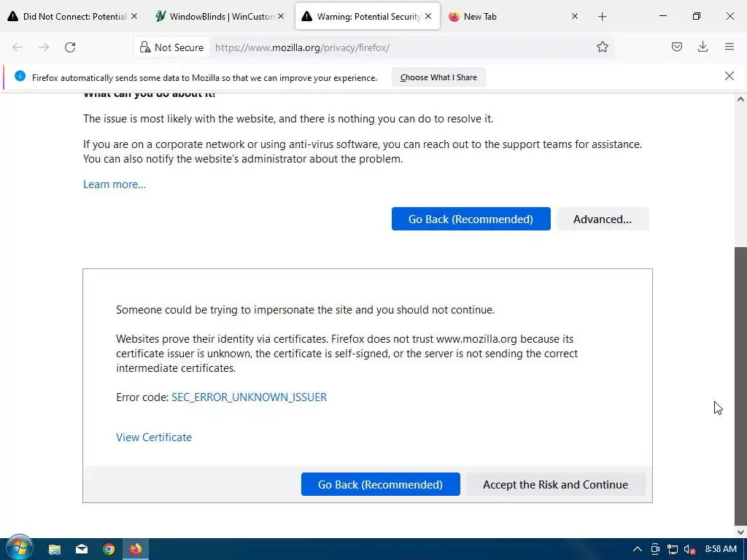Dismiss the data-sharing notification bar
The image size is (747, 560).
coord(729,76)
